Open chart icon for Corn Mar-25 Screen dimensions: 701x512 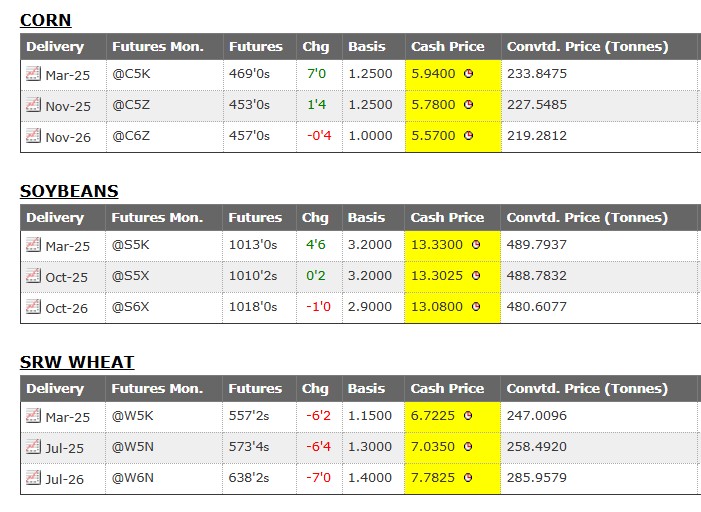[x=32, y=73]
